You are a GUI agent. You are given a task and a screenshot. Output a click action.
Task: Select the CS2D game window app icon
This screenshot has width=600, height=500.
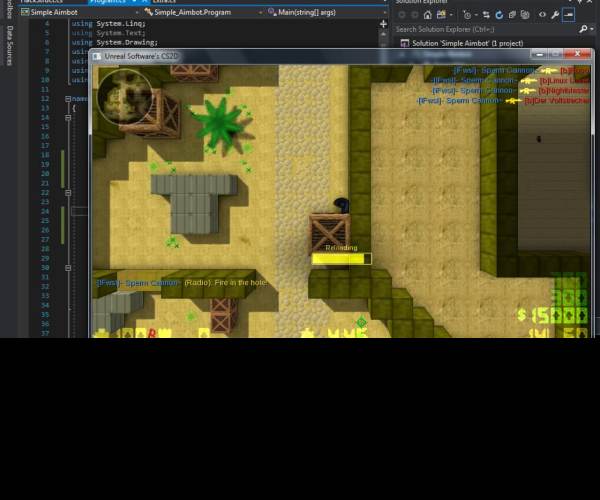pos(97,56)
